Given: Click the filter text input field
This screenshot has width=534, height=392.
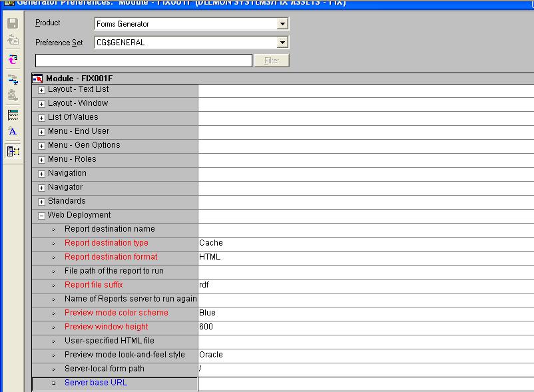Looking at the screenshot, I should (x=143, y=61).
